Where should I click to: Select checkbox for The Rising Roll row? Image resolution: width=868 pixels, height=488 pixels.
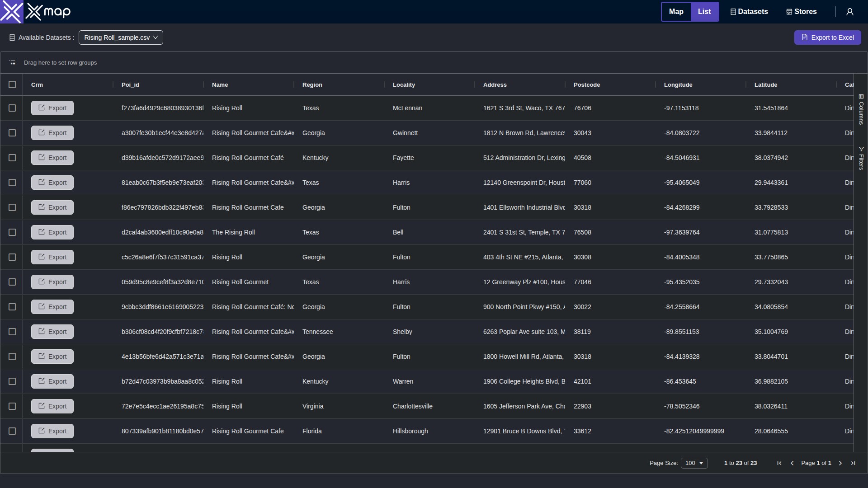(x=12, y=232)
